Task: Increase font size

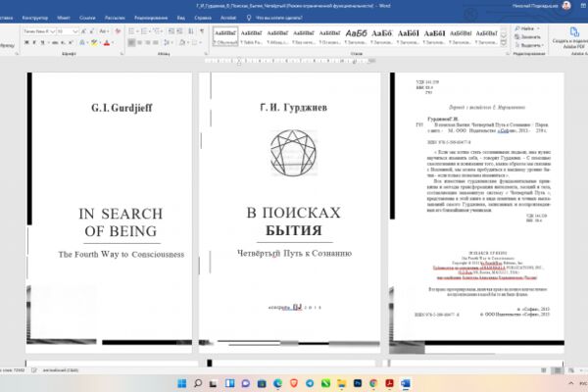Action: (83, 31)
